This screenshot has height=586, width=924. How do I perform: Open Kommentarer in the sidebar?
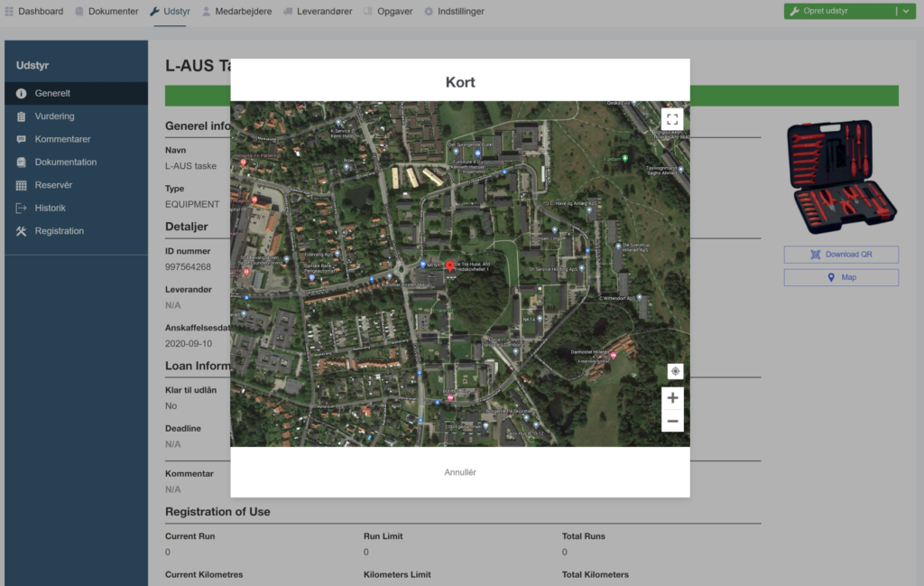tap(76, 139)
